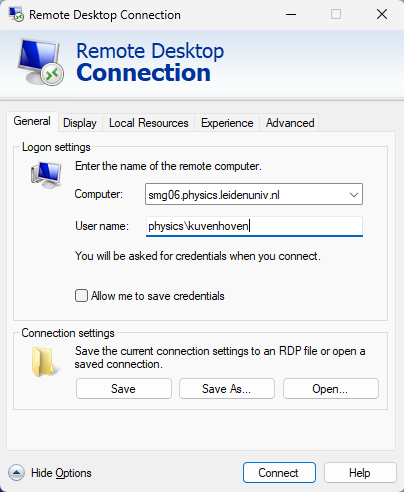The width and height of the screenshot is (404, 492).
Task: Click the Remote Desktop title bar icon
Action: 16,14
